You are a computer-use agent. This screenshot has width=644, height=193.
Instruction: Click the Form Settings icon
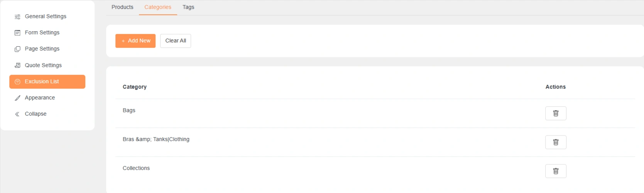(x=17, y=33)
